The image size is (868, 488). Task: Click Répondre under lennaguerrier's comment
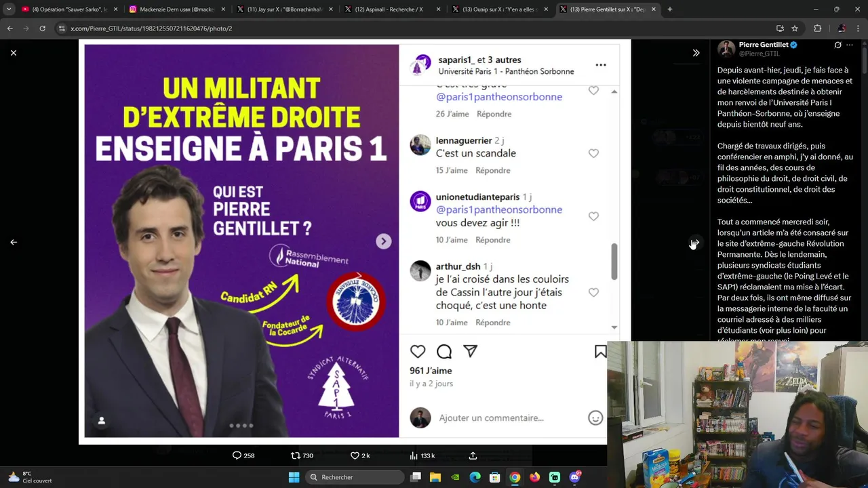tap(493, 170)
